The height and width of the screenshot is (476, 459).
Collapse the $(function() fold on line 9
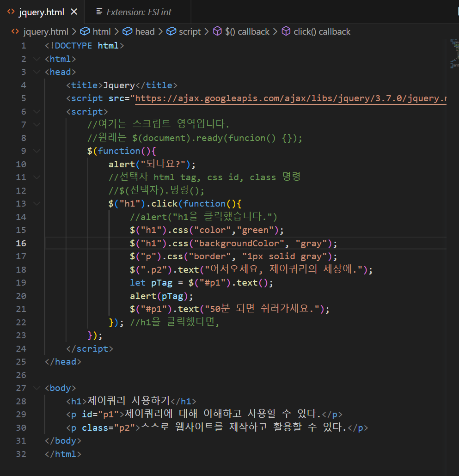[37, 151]
